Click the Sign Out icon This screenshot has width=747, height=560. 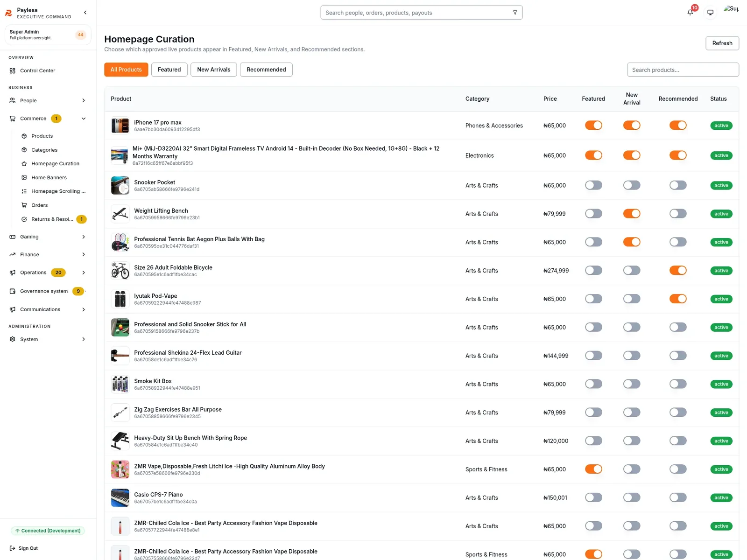(x=13, y=548)
